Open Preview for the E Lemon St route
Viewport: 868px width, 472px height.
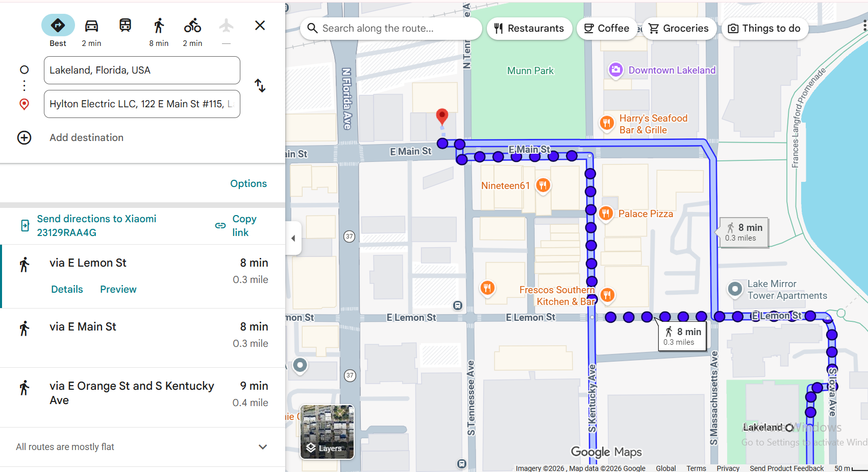118,289
